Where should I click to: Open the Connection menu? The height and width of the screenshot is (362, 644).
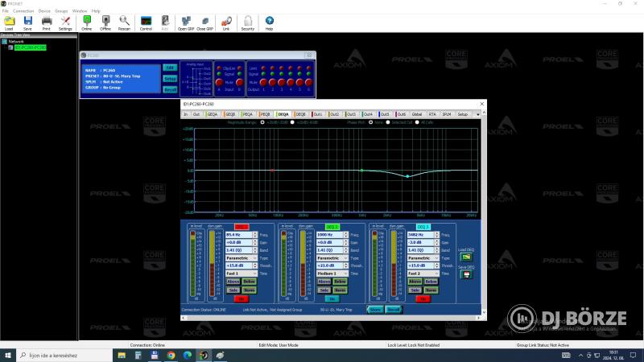coord(23,11)
